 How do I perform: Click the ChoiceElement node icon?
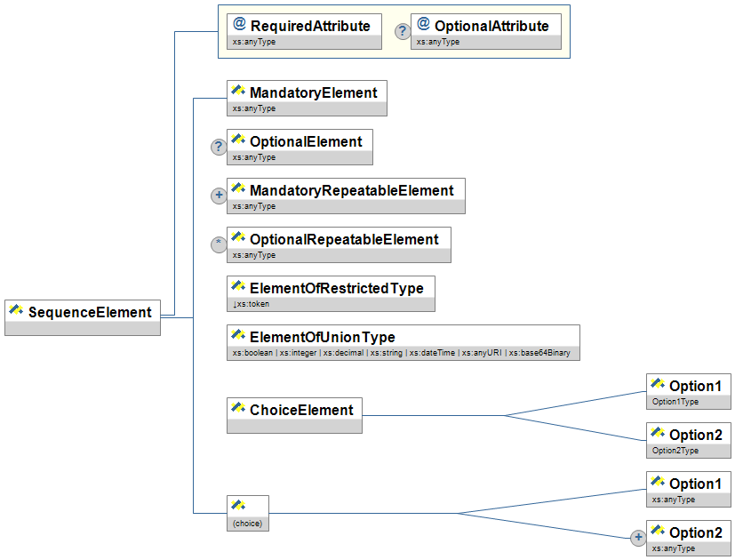[x=238, y=409]
